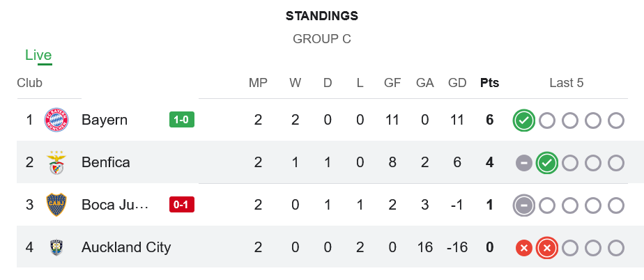Open the Auckland City team link
This screenshot has width=644, height=280.
click(126, 247)
